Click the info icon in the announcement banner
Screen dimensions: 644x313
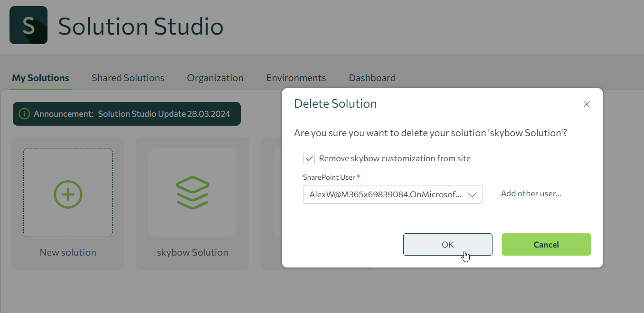24,113
